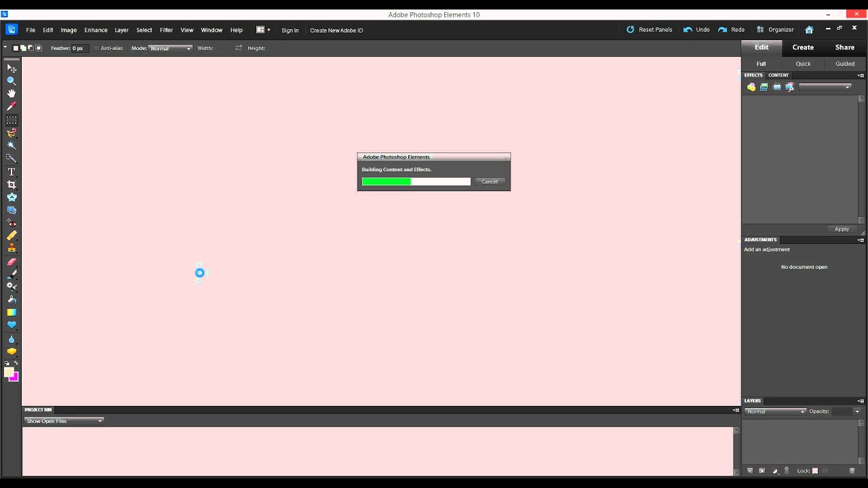Reset to default foreground and background colors
Viewport: 868px width, 488px height.
7,363
